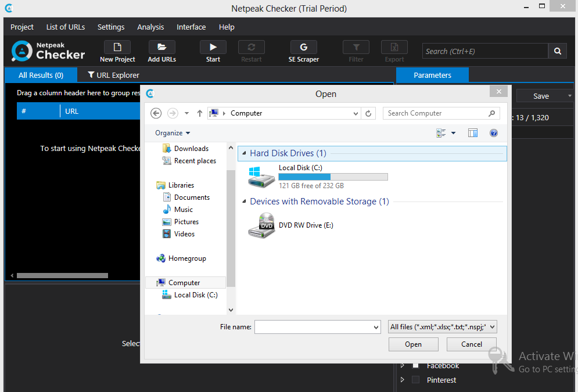Viewport: 578px width, 392px height.
Task: Click the Restart toolbar icon
Action: [252, 47]
